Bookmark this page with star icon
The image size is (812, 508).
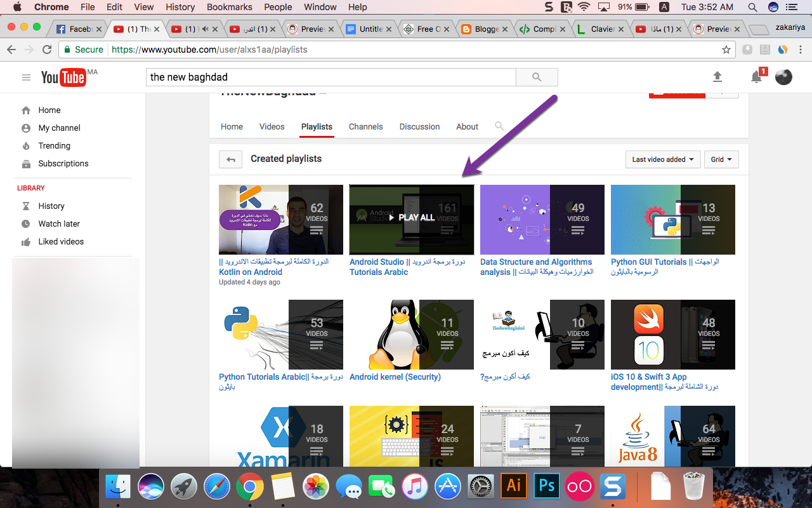click(726, 50)
